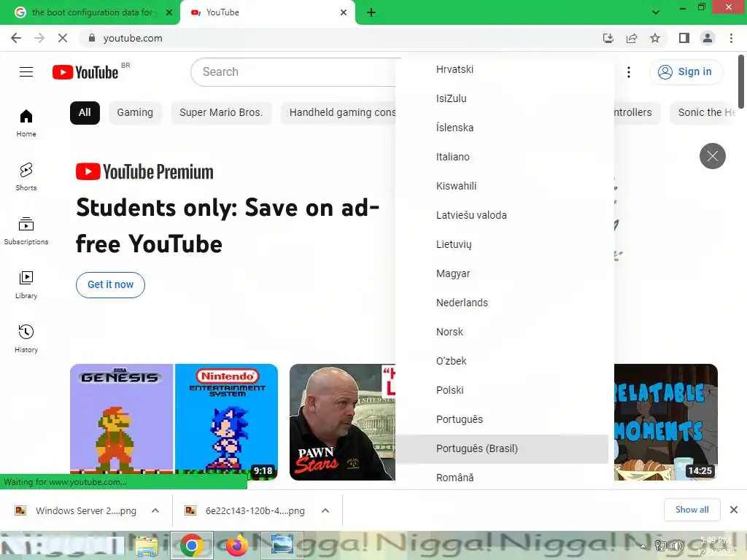Bookmark this tab with star
The image size is (747, 560).
tap(655, 38)
